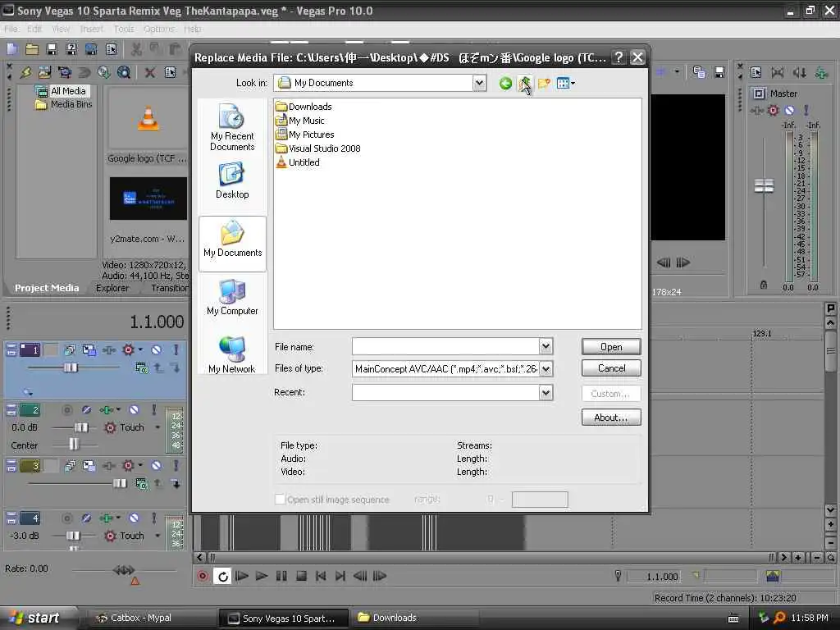The height and width of the screenshot is (630, 840).
Task: Select the My Pictures folder
Action: (304, 135)
